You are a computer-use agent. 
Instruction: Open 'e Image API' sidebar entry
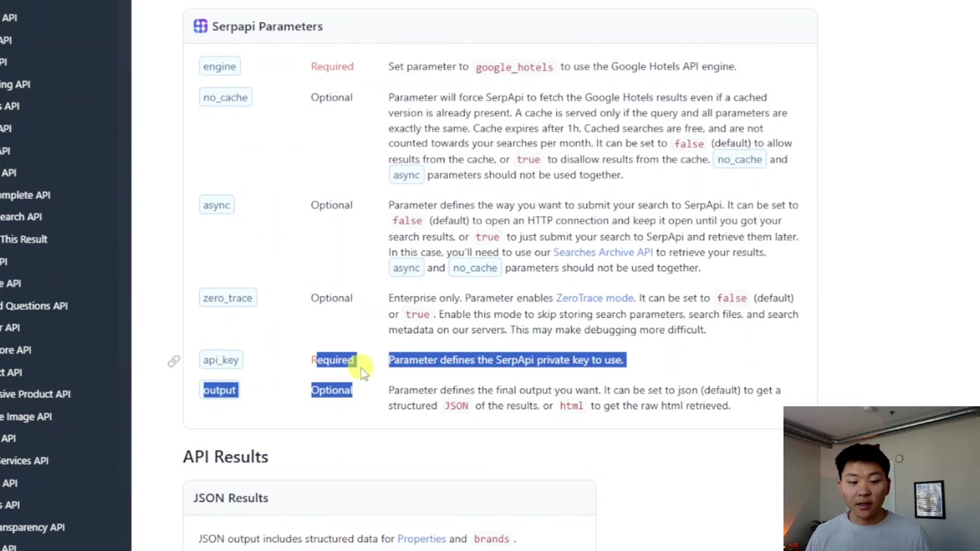(26, 417)
